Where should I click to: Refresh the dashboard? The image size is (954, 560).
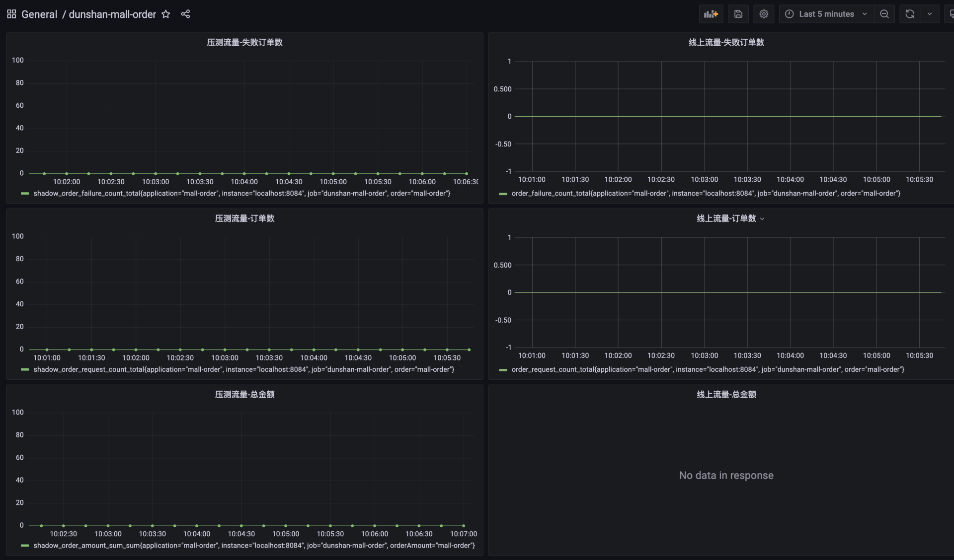910,14
